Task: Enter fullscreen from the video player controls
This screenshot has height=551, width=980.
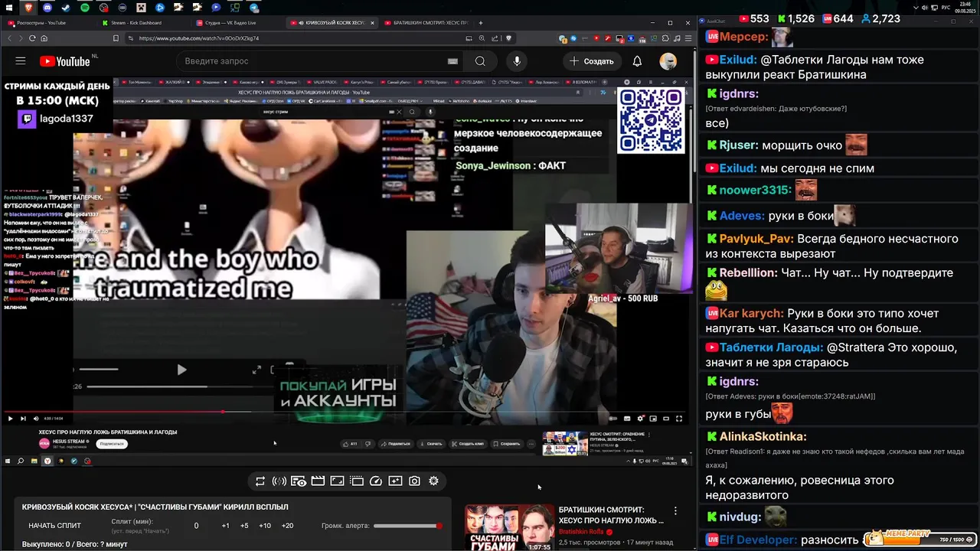Action: pyautogui.click(x=679, y=419)
